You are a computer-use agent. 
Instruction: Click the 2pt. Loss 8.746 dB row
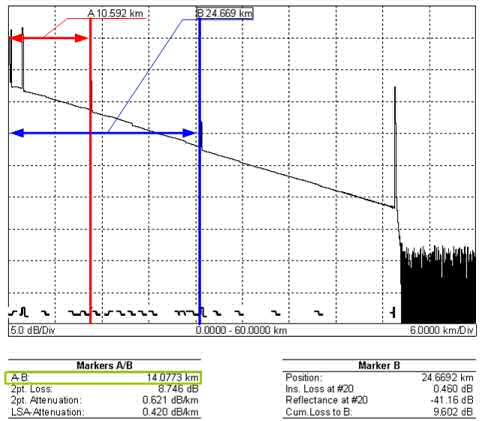click(105, 389)
